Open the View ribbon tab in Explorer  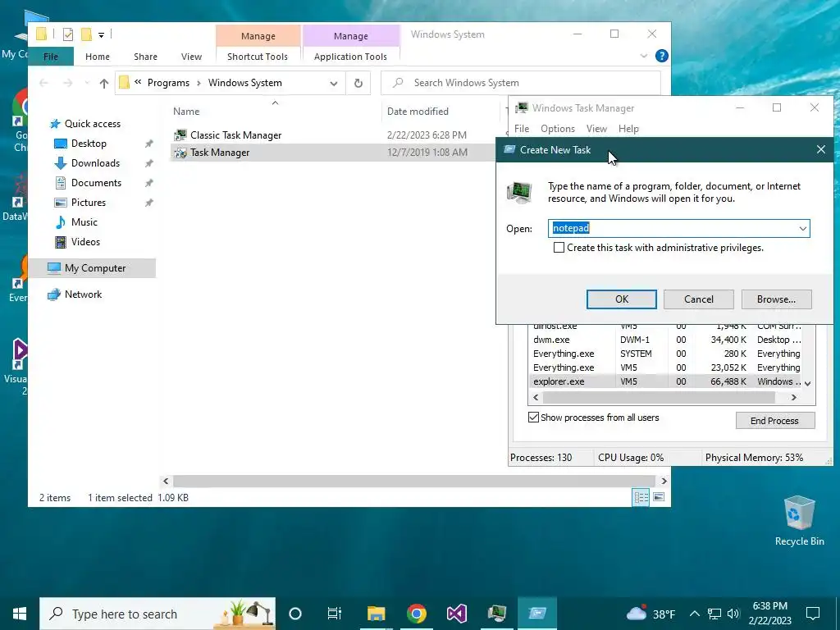pyautogui.click(x=191, y=57)
